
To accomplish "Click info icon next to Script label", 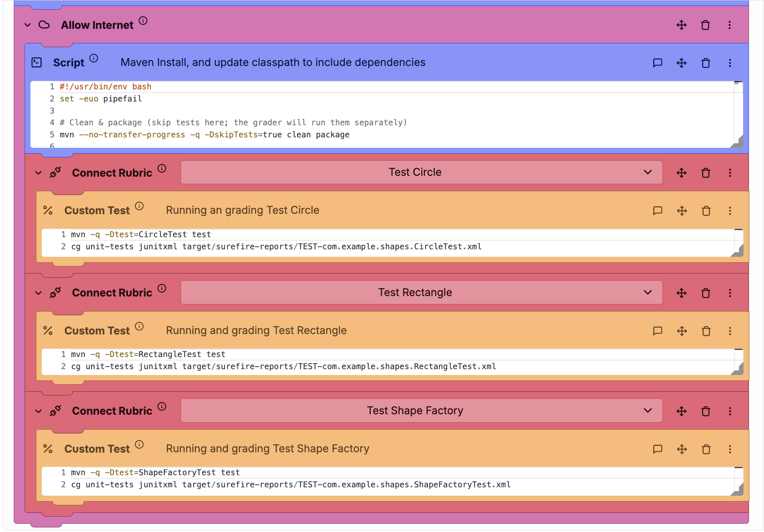I will (94, 58).
